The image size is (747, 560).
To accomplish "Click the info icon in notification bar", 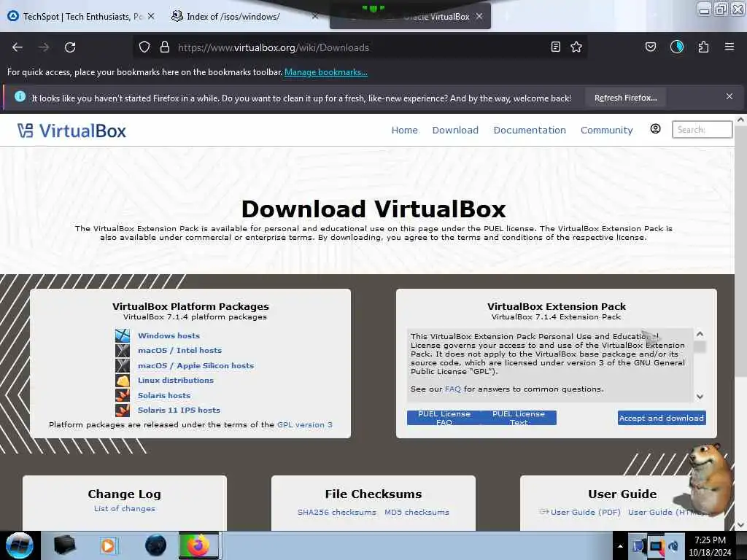I will click(x=20, y=97).
